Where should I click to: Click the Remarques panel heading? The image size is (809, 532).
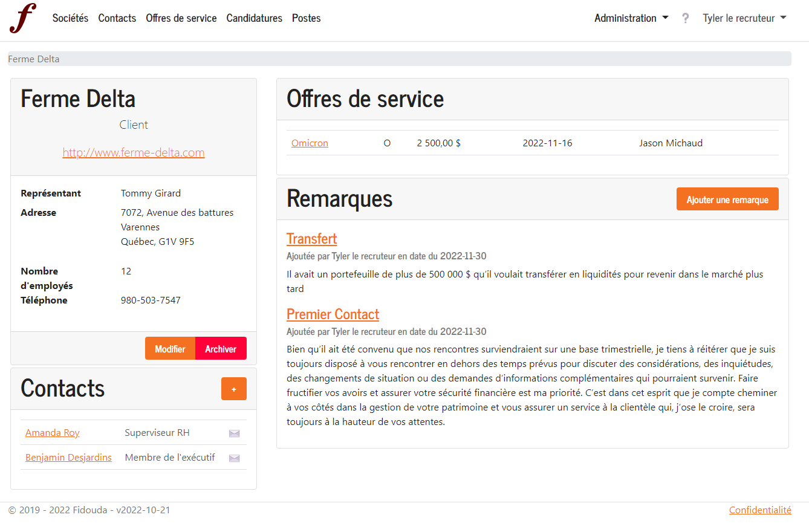pyautogui.click(x=340, y=198)
